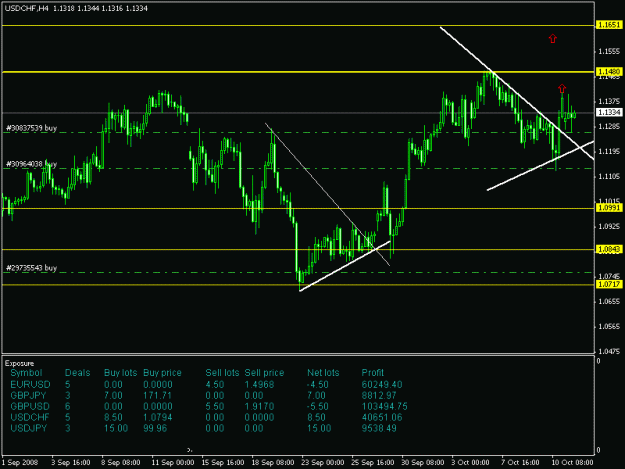Click the 11 Sep 00:00 time axis label
This screenshot has height=469, width=625.
click(x=173, y=462)
